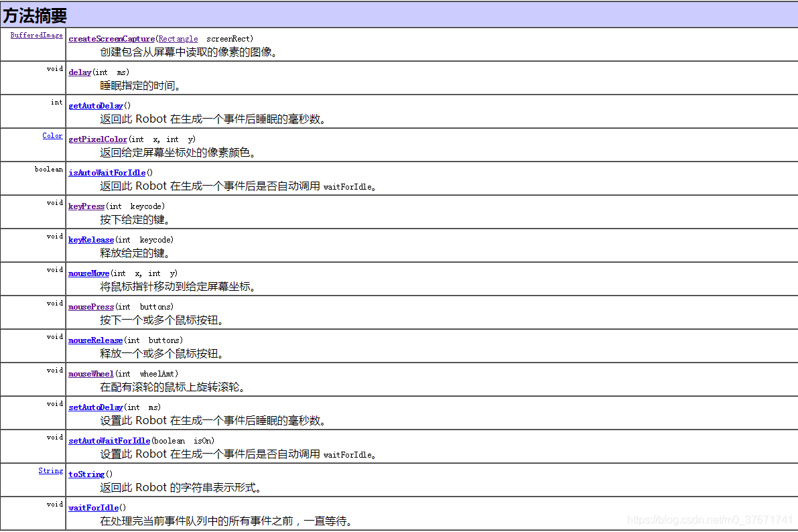
Task: Open the getAutoDelay method page
Action: click(x=95, y=105)
